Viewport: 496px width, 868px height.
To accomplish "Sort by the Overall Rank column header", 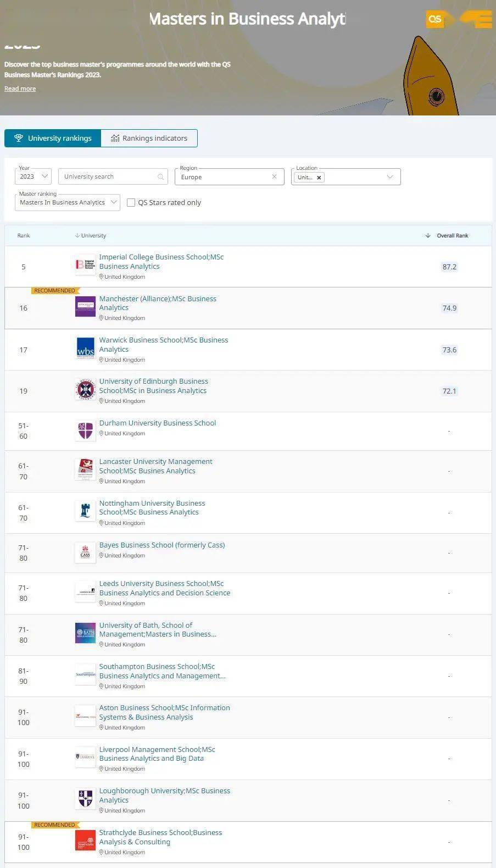I will [452, 236].
